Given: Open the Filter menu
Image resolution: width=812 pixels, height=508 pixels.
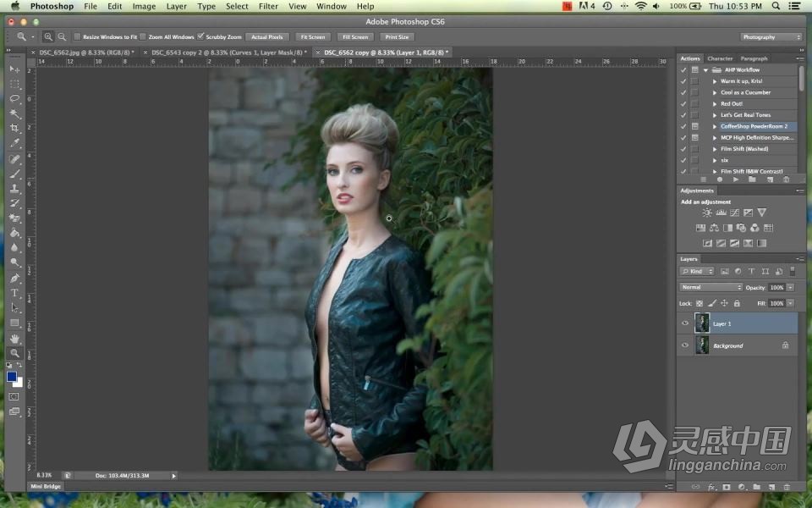Looking at the screenshot, I should (x=268, y=6).
